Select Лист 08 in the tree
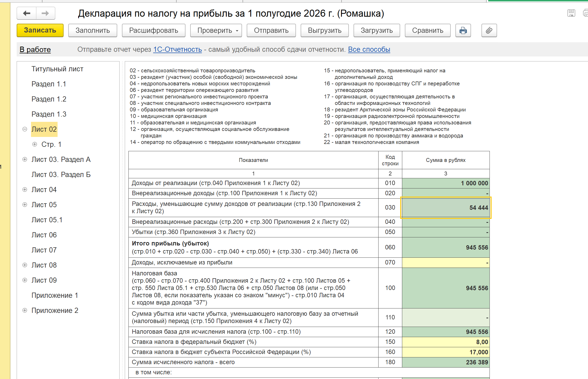The height and width of the screenshot is (379, 588). pyautogui.click(x=44, y=265)
